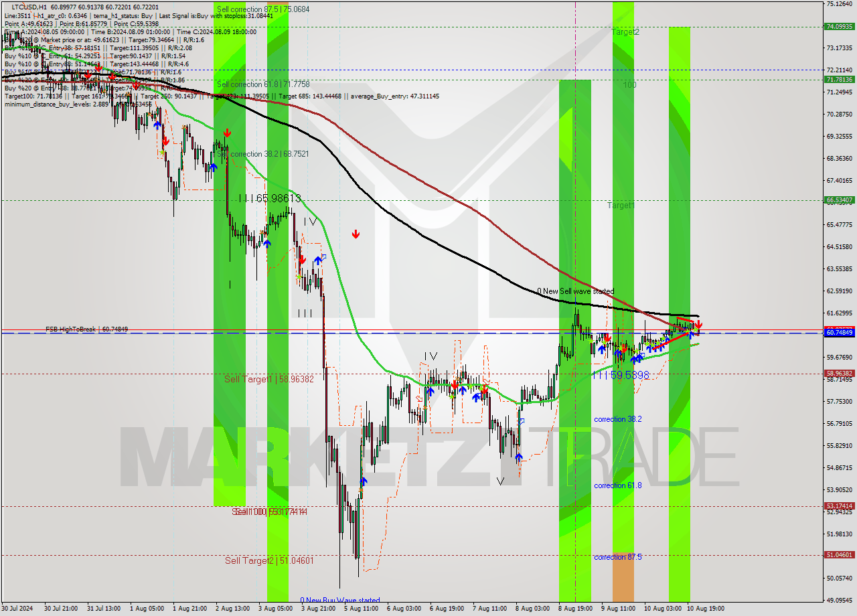Image resolution: width=857 pixels, height=616 pixels.
Task: Click the '| | | 59.5398' wave label
Action: (x=621, y=376)
